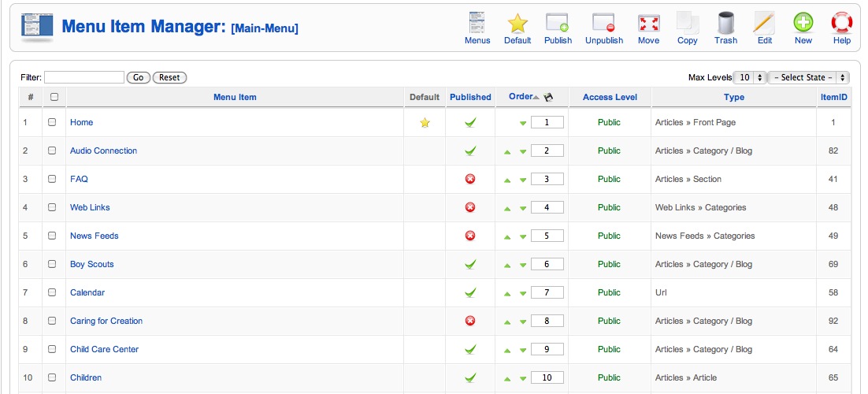Check the checkbox for Boy Scouts row
868x394 pixels.
(52, 264)
